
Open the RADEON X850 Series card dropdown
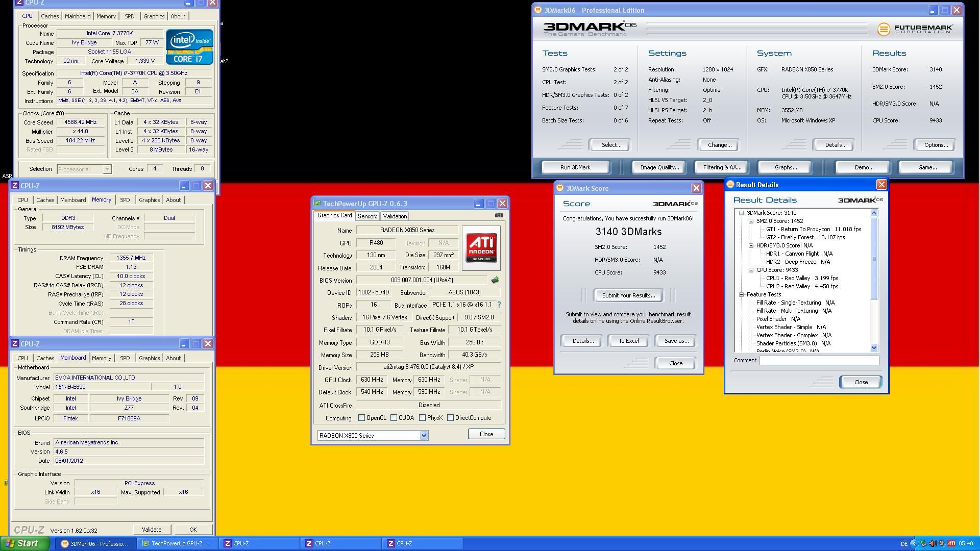[423, 436]
